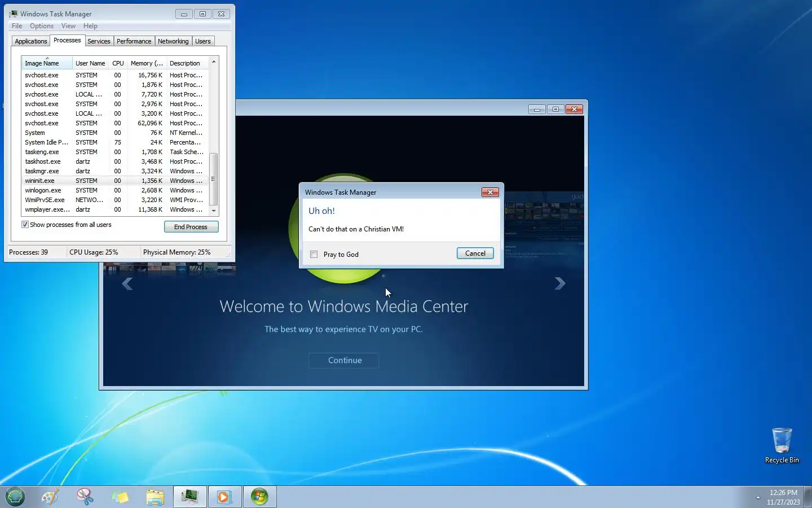The width and height of the screenshot is (812, 508).
Task: Select svchost.exe using 7,720 K
Action: click(x=115, y=94)
